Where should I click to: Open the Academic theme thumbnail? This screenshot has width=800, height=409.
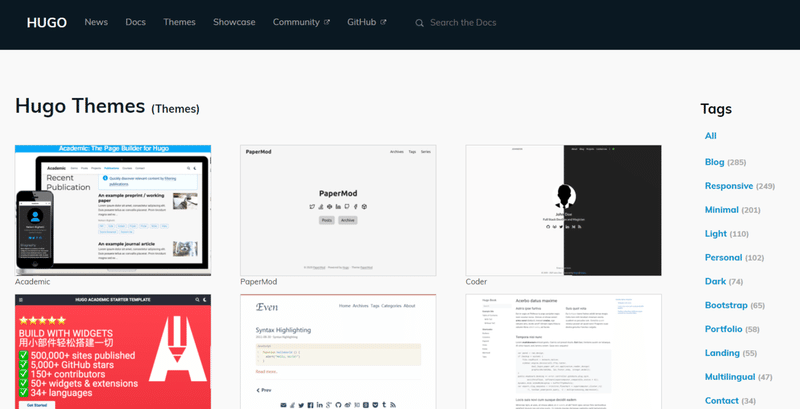coord(113,210)
